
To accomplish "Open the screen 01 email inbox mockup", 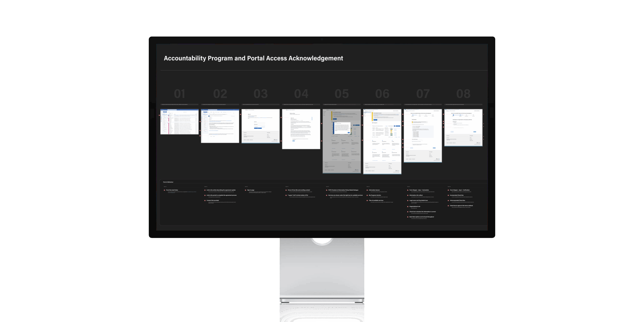I will (179, 122).
